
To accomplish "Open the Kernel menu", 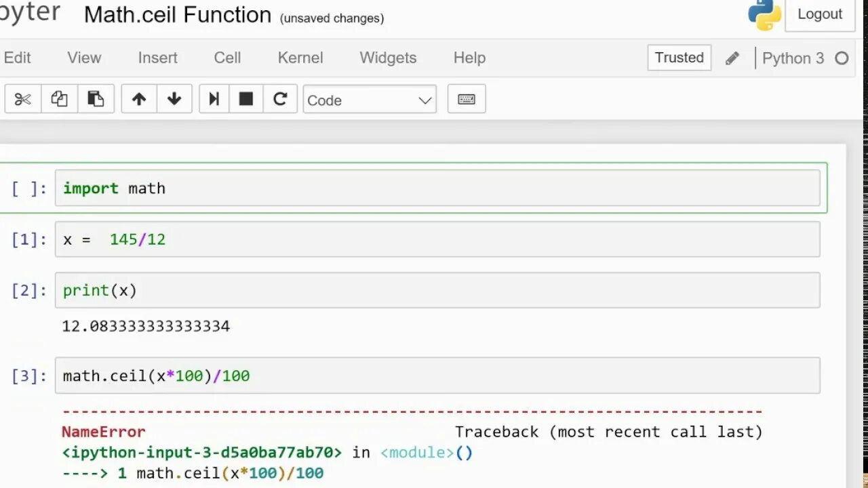I will point(300,58).
